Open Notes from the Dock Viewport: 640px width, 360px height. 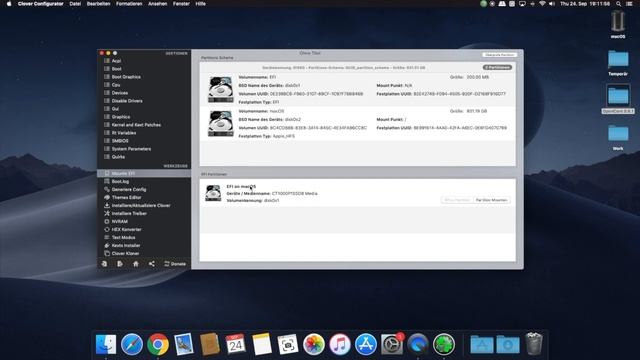coord(262,344)
